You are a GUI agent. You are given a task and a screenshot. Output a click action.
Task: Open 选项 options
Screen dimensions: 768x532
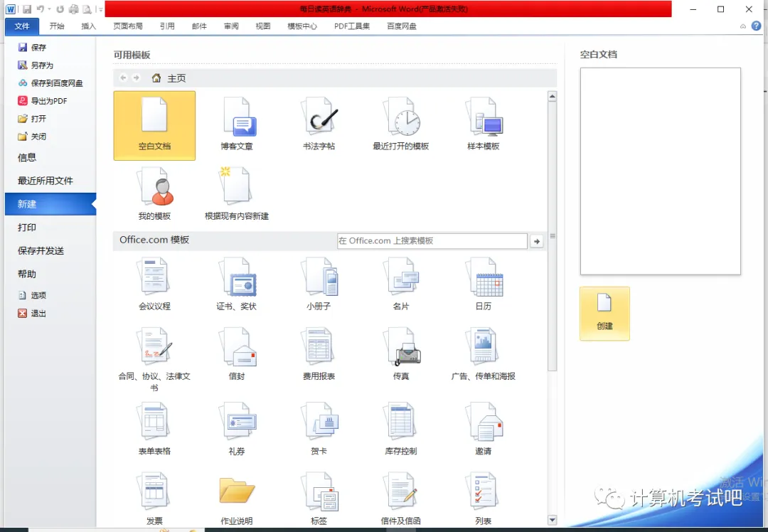32,295
